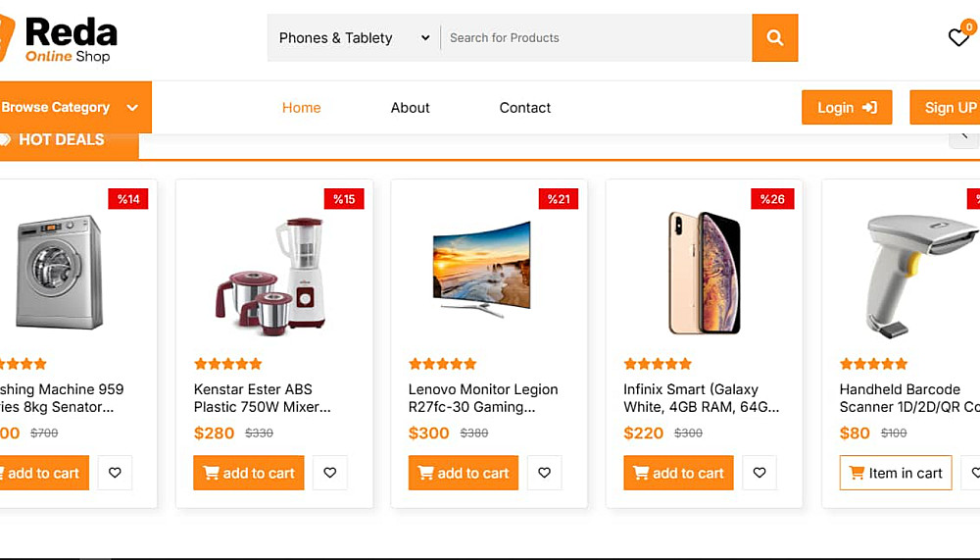Open wishlist heart icon in header
This screenshot has height=560, width=980.
[x=958, y=38]
